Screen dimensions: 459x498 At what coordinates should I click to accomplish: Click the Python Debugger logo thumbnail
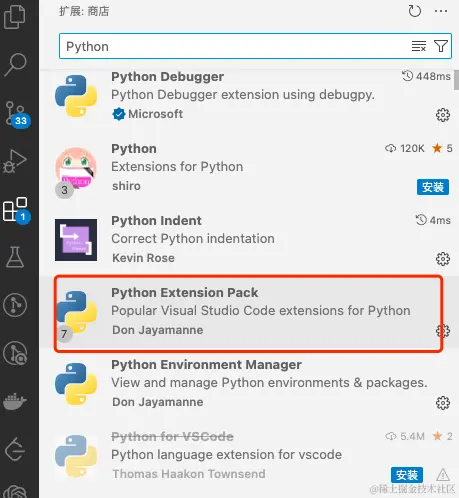pyautogui.click(x=76, y=96)
